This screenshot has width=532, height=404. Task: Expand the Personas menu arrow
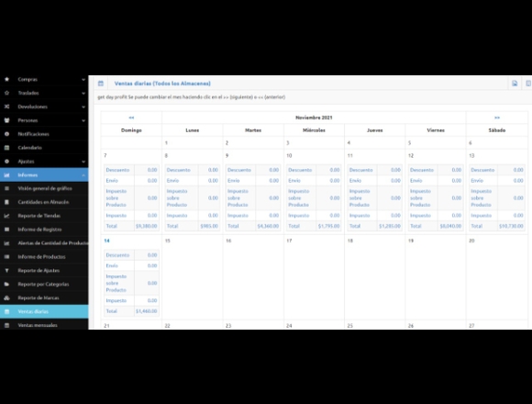(83, 120)
